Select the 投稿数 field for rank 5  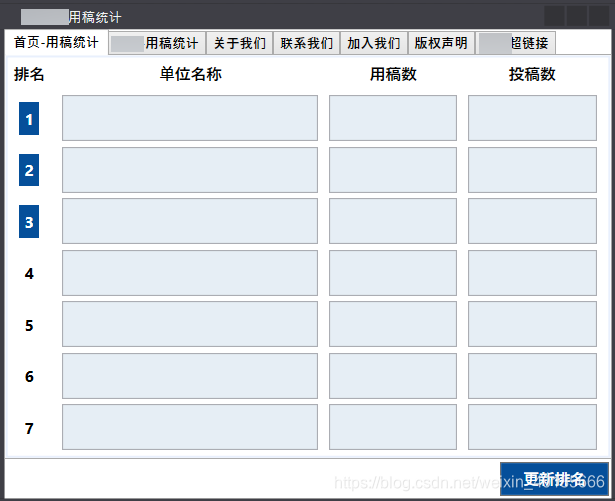pyautogui.click(x=532, y=324)
